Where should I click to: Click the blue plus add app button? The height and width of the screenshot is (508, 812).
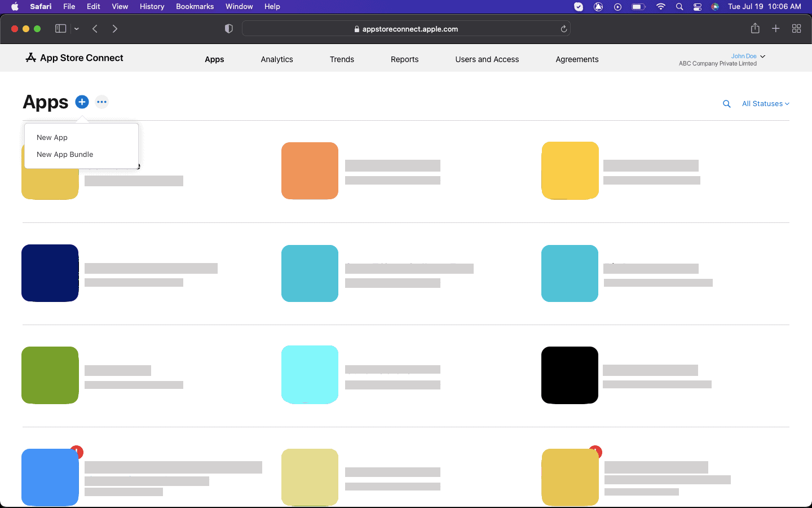(x=82, y=102)
